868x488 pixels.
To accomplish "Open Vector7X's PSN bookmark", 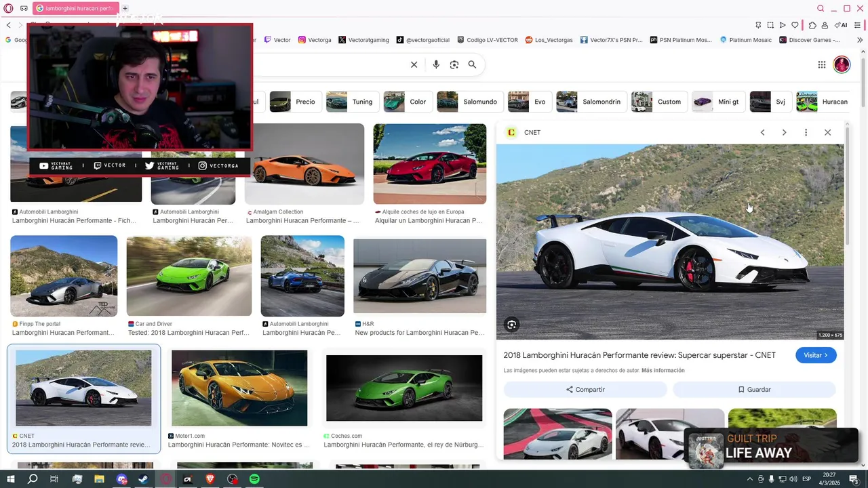I will (611, 40).
